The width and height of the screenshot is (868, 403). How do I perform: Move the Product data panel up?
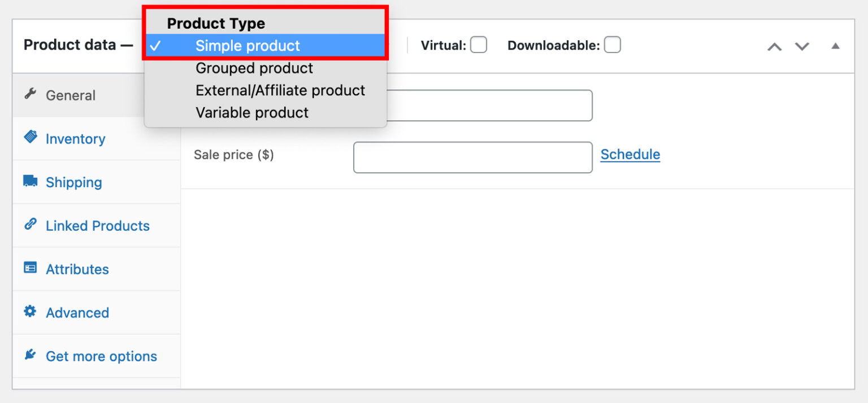pyautogui.click(x=774, y=47)
